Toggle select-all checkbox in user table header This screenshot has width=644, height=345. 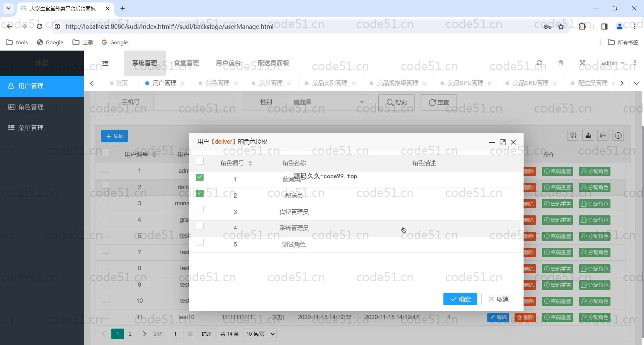coord(105,152)
